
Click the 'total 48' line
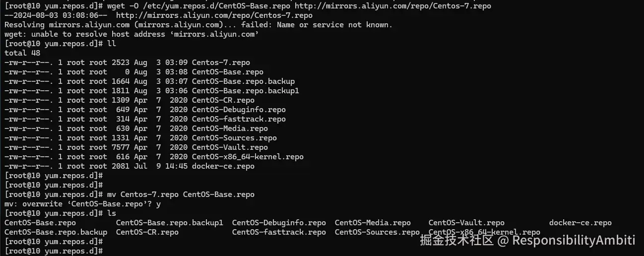[22, 53]
